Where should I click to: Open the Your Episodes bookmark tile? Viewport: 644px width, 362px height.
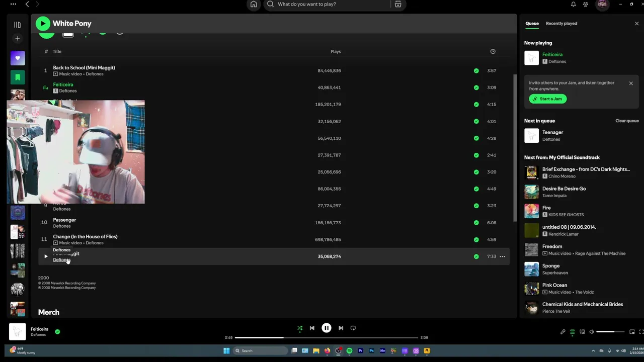point(18,77)
